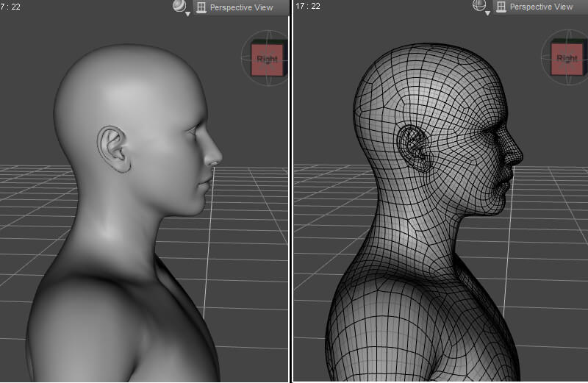The width and height of the screenshot is (588, 383).
Task: Click the red Right face of right view cube
Action: pos(567,59)
